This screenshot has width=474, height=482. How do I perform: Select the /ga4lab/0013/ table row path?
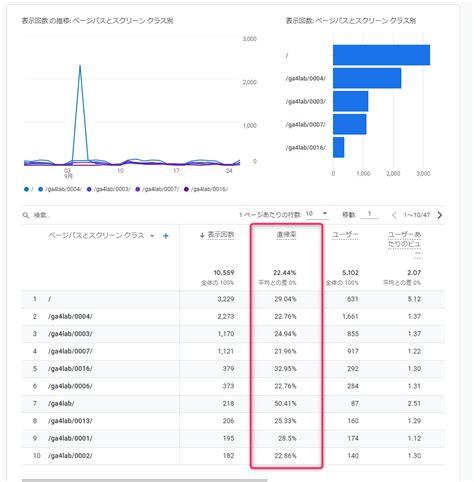coord(70,421)
